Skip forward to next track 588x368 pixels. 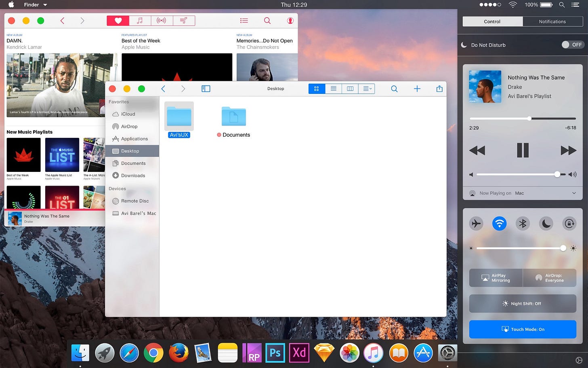click(568, 150)
